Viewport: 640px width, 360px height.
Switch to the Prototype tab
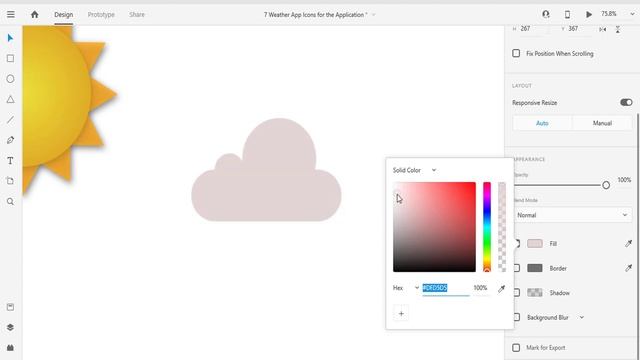[101, 15]
